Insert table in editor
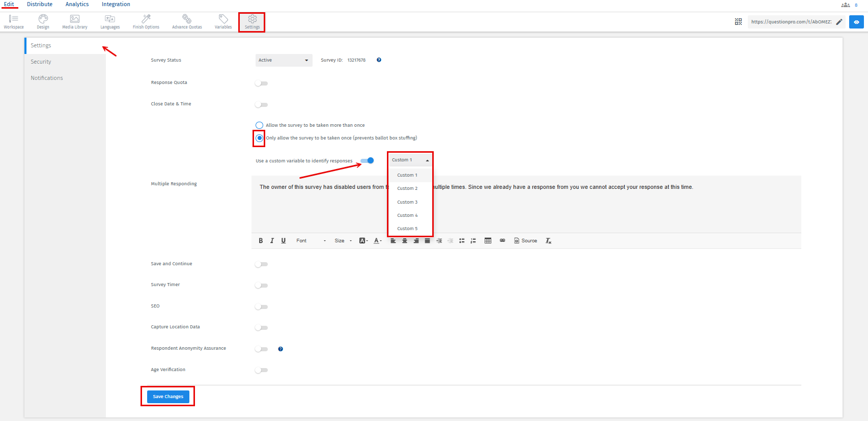Image resolution: width=868 pixels, height=421 pixels. click(488, 241)
